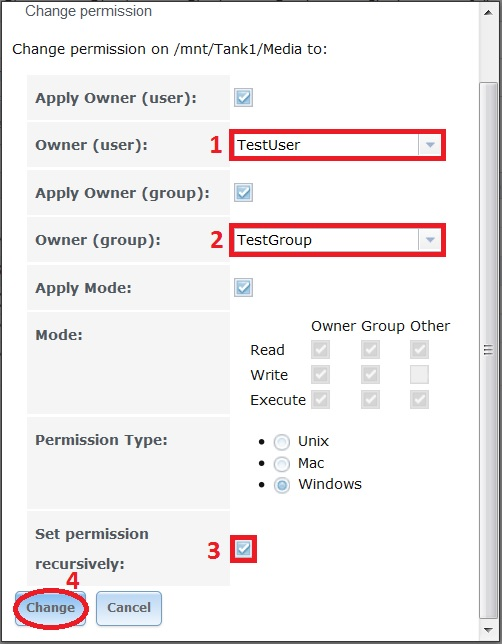
Task: Toggle Owner Execute permission checkbox
Action: click(x=320, y=400)
